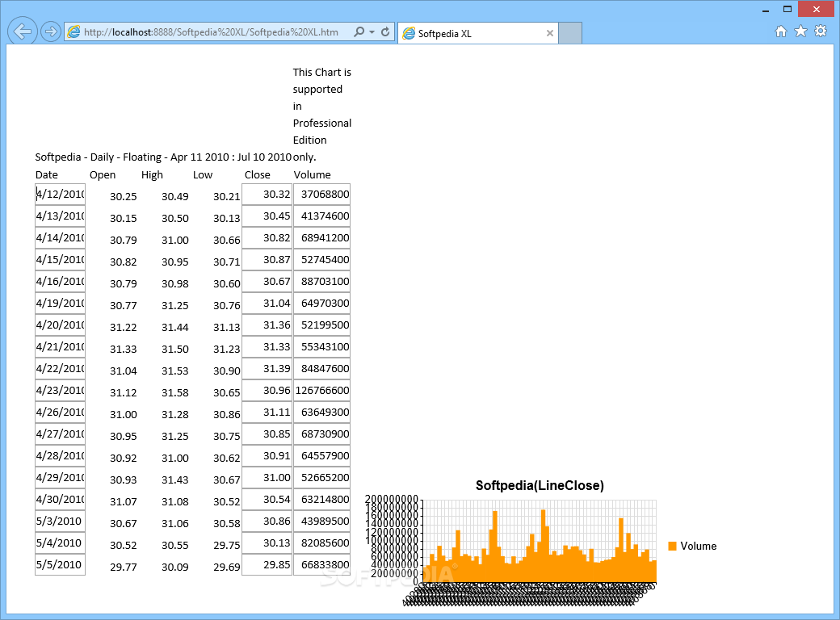840x620 pixels.
Task: Click the High column header
Action: 152,174
